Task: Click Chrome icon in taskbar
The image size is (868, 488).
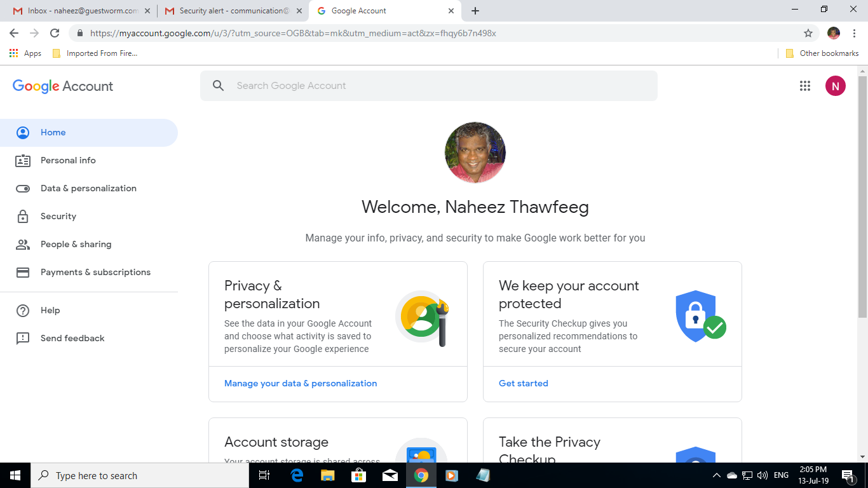Action: tap(421, 475)
